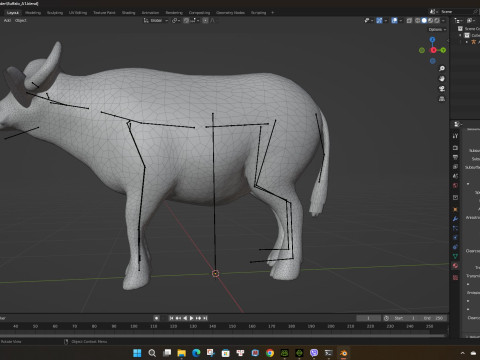The height and width of the screenshot is (360, 480).
Task: Toggle camera view with camera icon
Action: click(442, 89)
